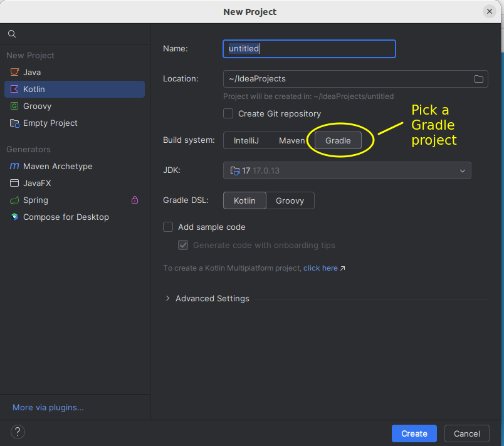The height and width of the screenshot is (446, 504).
Task: Click the Cancel button
Action: [467, 433]
